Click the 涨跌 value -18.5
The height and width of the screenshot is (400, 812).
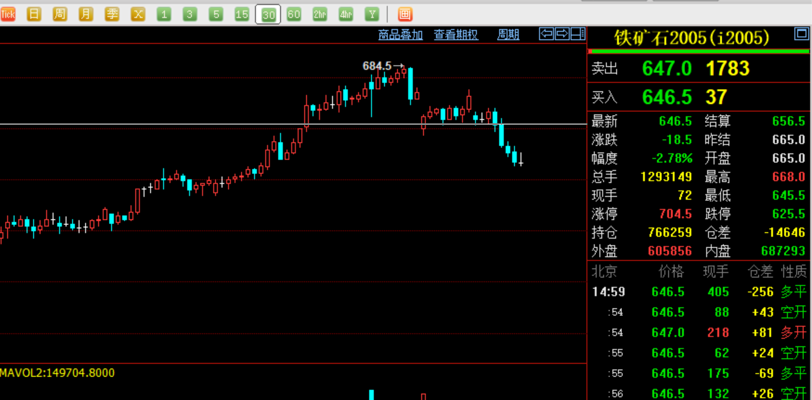[677, 140]
